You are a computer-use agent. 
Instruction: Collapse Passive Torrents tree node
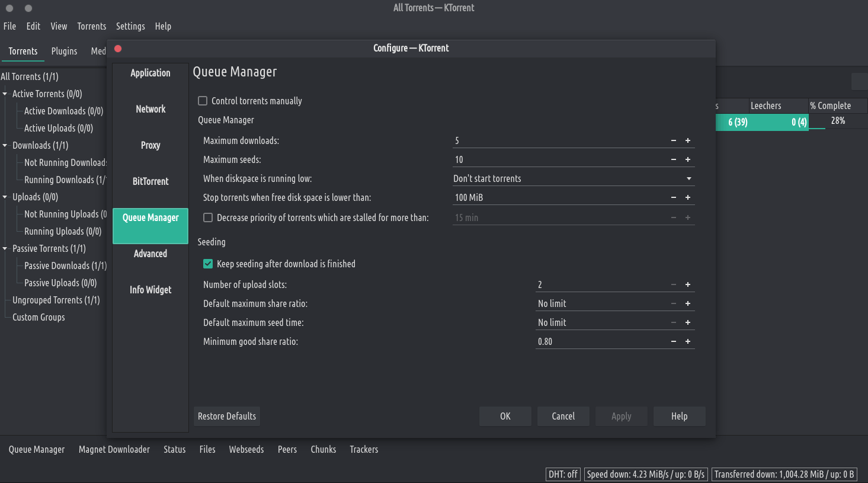coord(5,248)
